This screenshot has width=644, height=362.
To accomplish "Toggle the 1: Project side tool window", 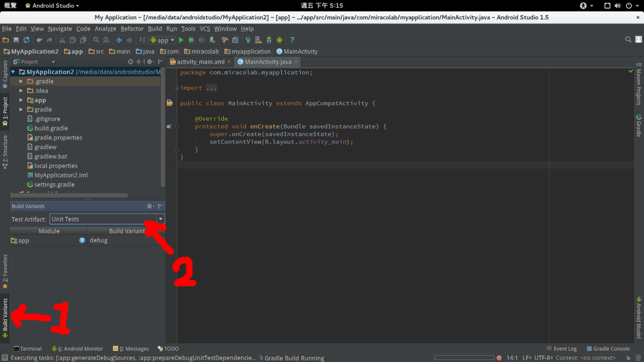I will click(5, 111).
